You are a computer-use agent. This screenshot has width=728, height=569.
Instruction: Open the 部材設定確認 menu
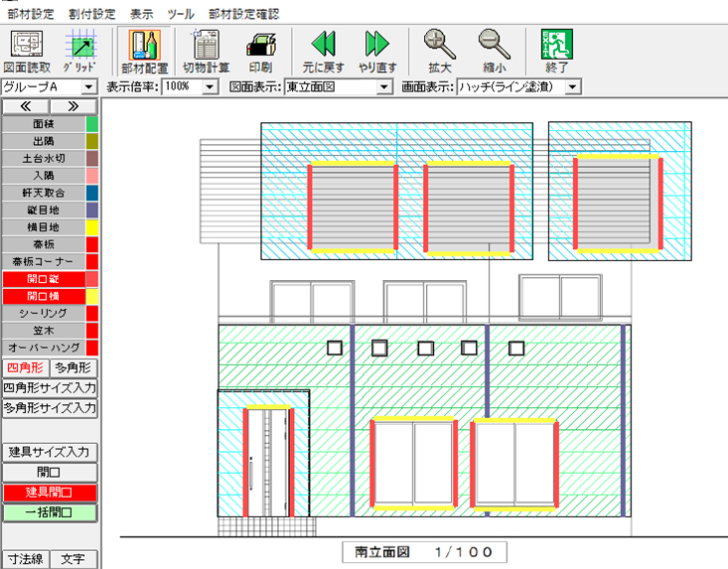coord(243,14)
